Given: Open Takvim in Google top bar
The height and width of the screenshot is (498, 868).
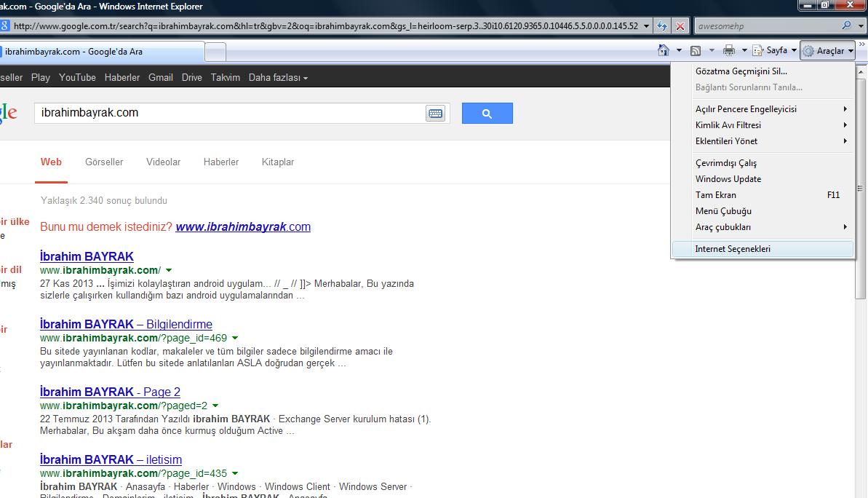Looking at the screenshot, I should point(226,78).
